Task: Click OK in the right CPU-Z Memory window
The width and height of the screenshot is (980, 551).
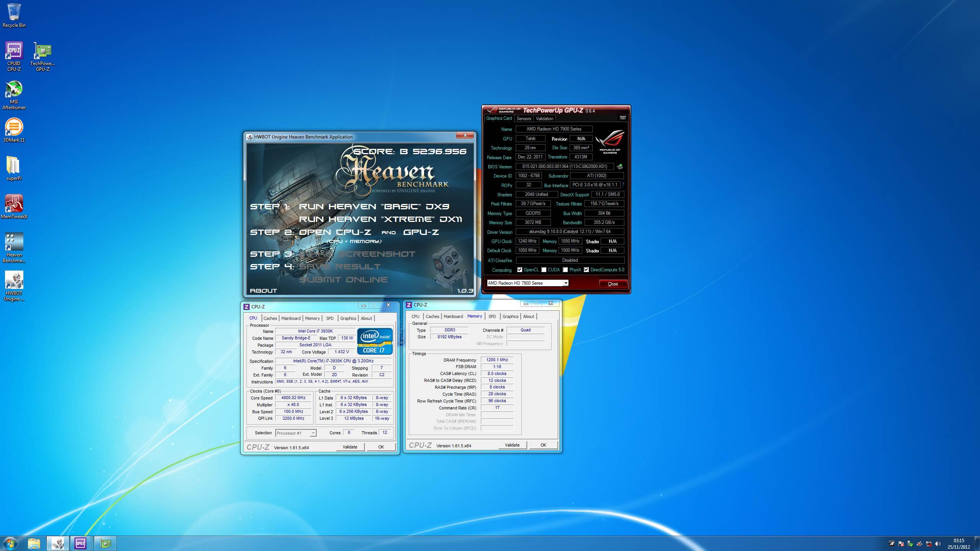Action: (543, 445)
